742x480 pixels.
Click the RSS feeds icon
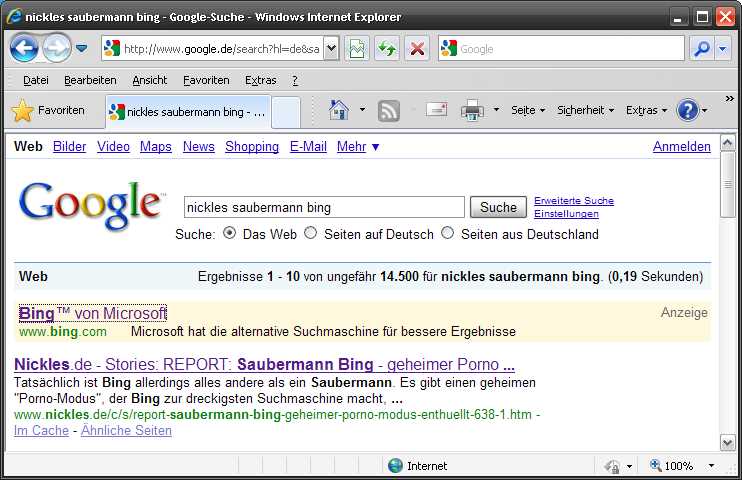(388, 111)
